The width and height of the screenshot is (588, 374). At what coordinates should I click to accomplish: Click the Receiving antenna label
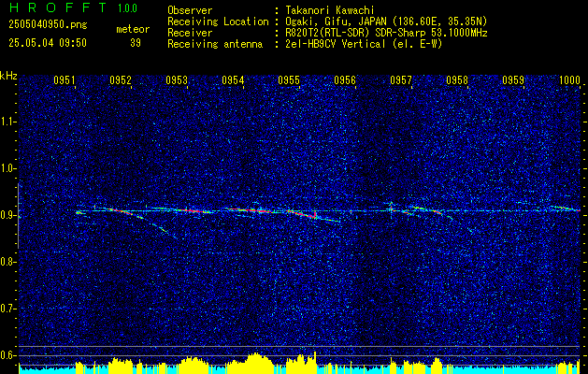pyautogui.click(x=215, y=44)
